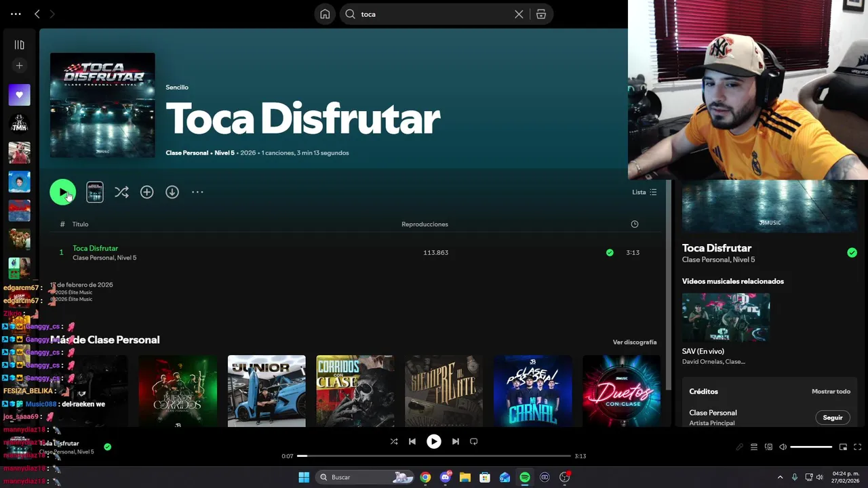The image size is (868, 488).
Task: Add single to library with plus circle icon
Action: (146, 192)
